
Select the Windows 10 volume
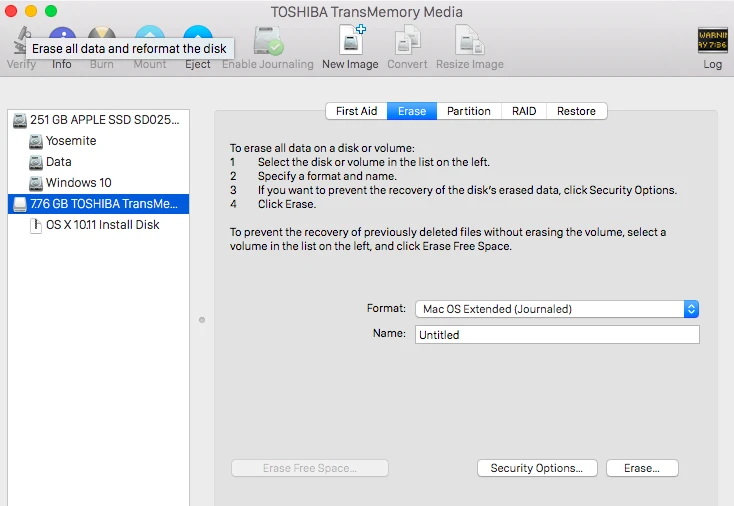(78, 183)
